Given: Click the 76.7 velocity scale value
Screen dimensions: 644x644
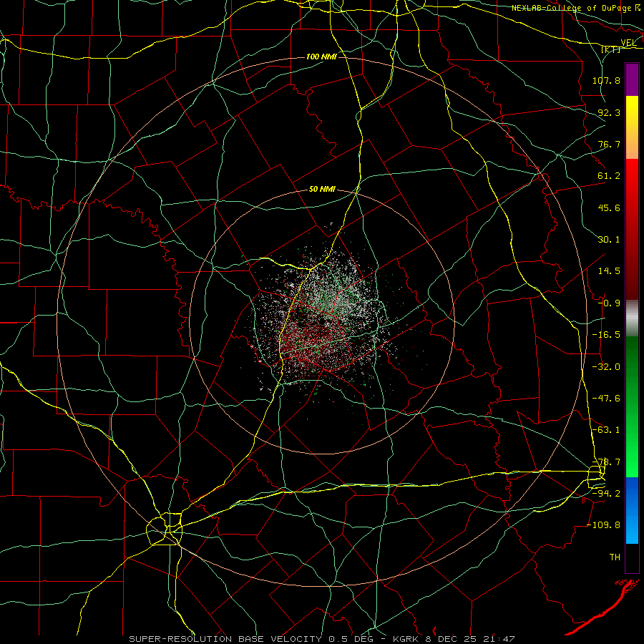Looking at the screenshot, I should click(x=609, y=144).
